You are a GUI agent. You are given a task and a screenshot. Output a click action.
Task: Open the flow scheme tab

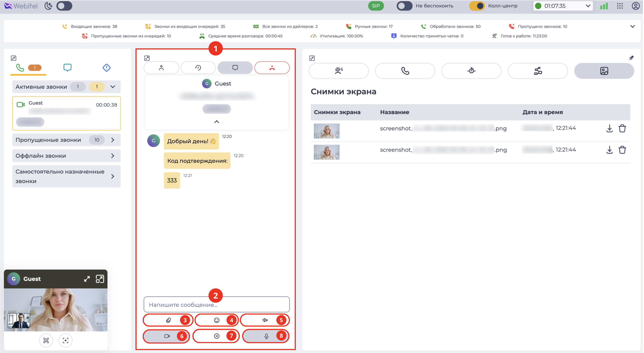pos(538,71)
